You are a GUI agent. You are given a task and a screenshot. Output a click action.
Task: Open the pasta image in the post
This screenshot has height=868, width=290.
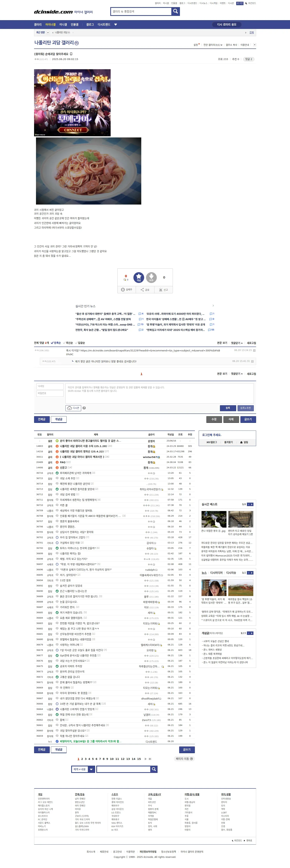88,171
